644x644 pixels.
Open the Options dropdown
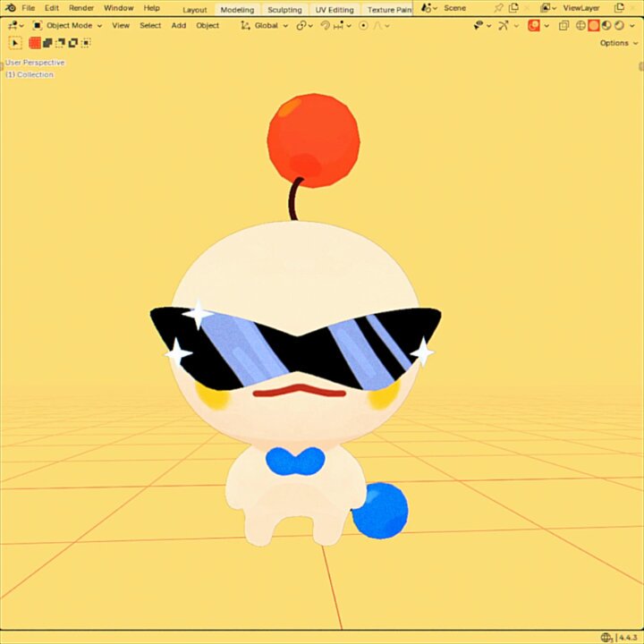point(619,43)
